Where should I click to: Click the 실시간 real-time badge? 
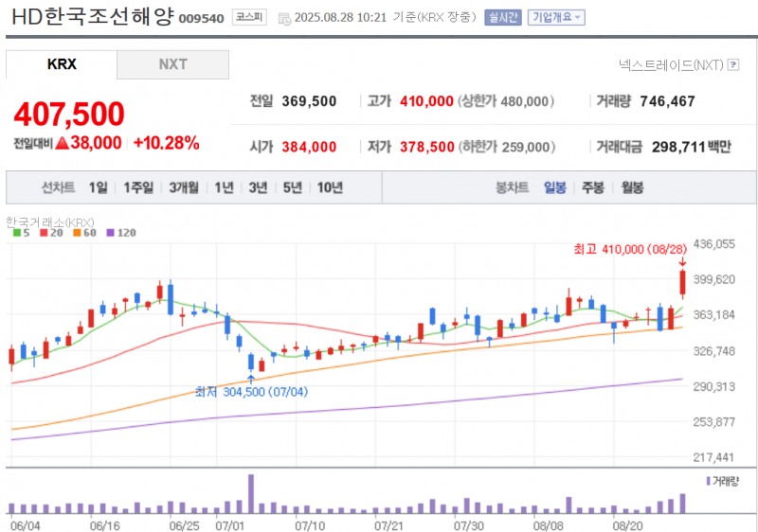coord(501,17)
